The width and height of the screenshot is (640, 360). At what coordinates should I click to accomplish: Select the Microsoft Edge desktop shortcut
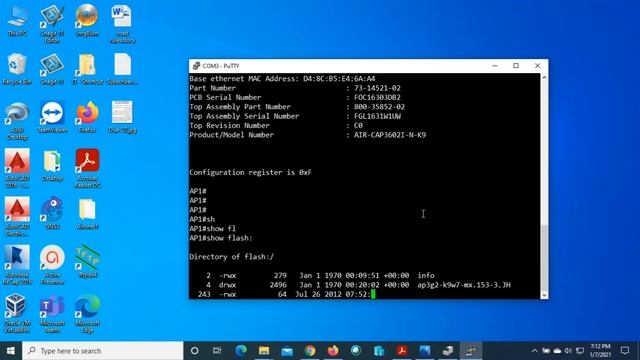click(87, 313)
